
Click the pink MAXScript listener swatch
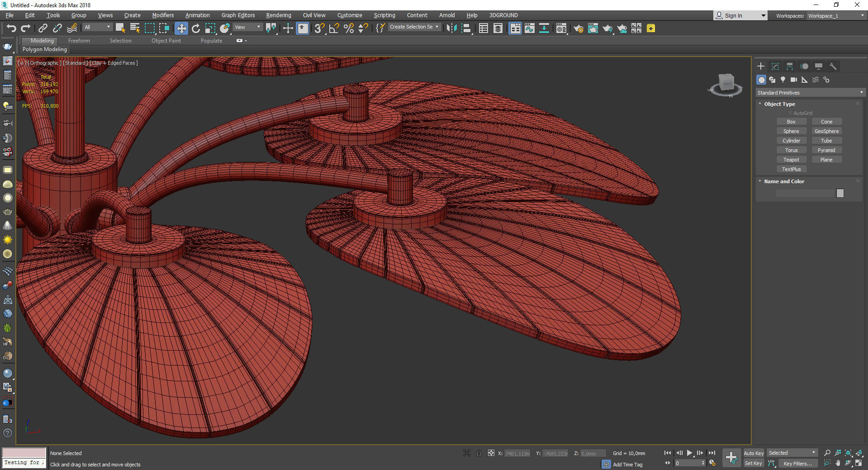[x=24, y=453]
